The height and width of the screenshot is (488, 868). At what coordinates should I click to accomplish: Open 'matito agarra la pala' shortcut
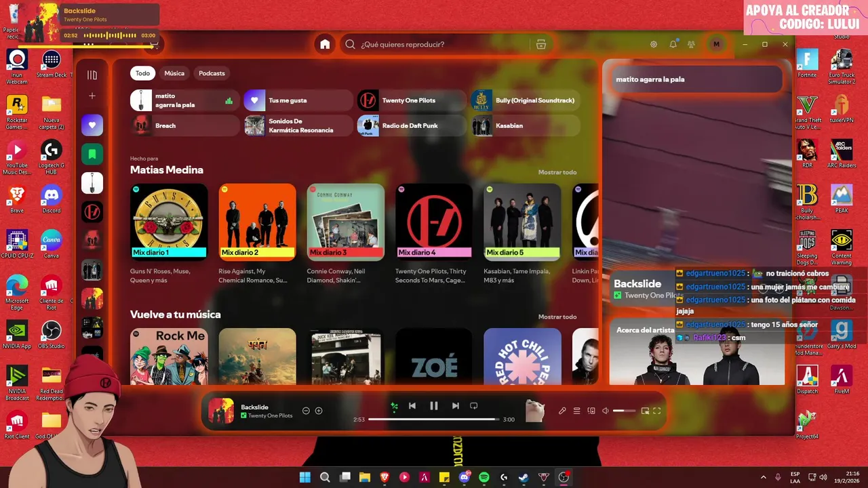point(185,100)
